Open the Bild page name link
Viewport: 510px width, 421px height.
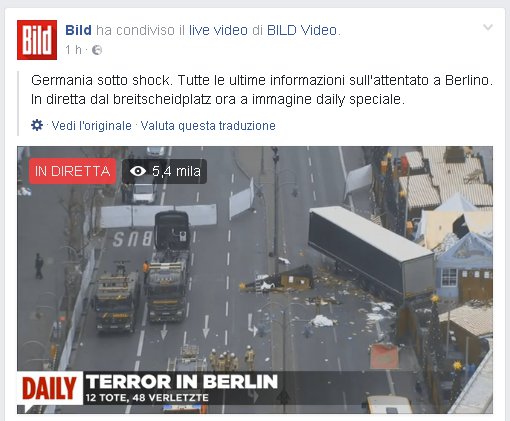(78, 30)
